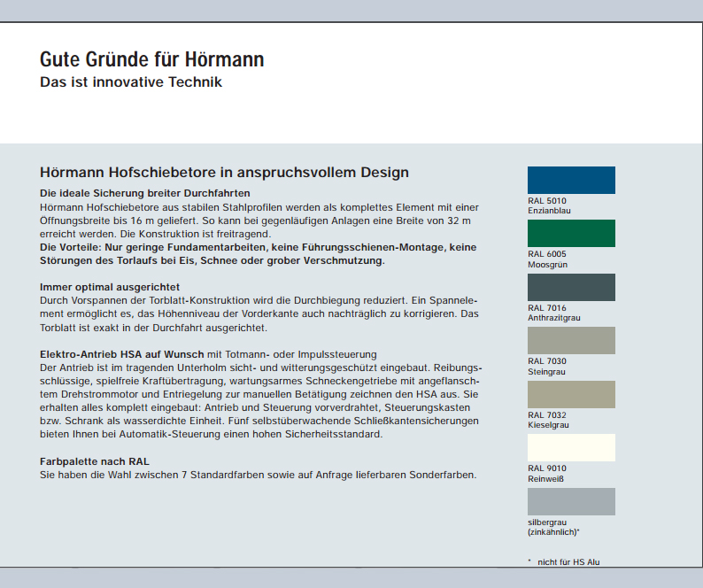Click the label 'RAL 6005'
Image resolution: width=703 pixels, height=588 pixels.
coord(547,254)
